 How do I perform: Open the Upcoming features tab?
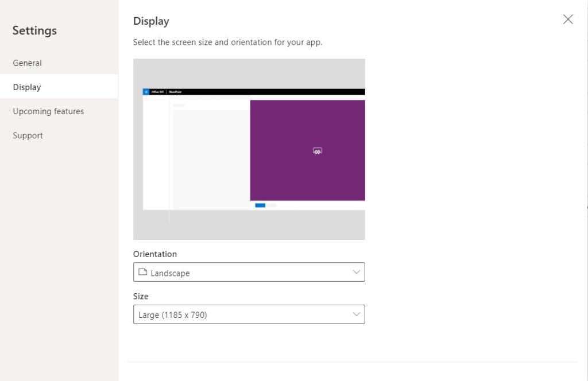(48, 111)
